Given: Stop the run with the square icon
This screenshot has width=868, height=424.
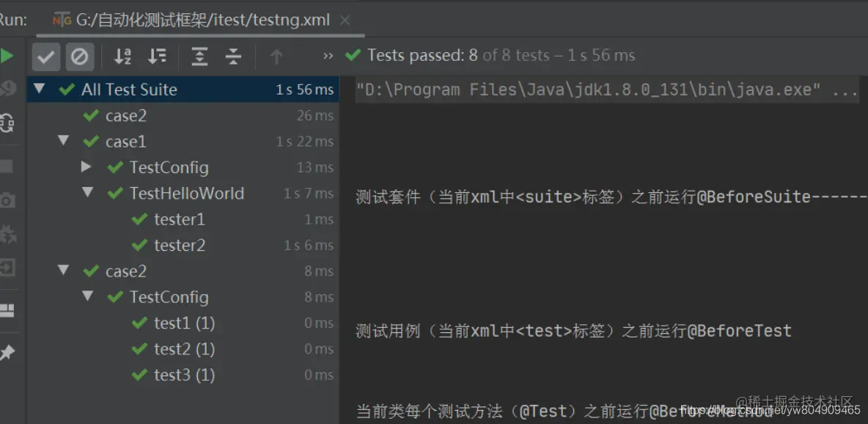Looking at the screenshot, I should click(7, 167).
